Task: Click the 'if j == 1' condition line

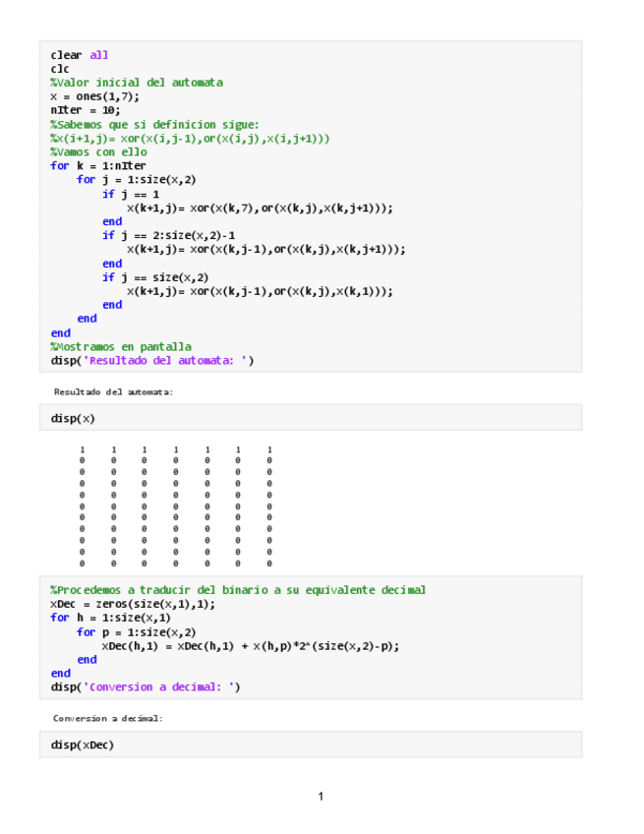Action: [131, 194]
